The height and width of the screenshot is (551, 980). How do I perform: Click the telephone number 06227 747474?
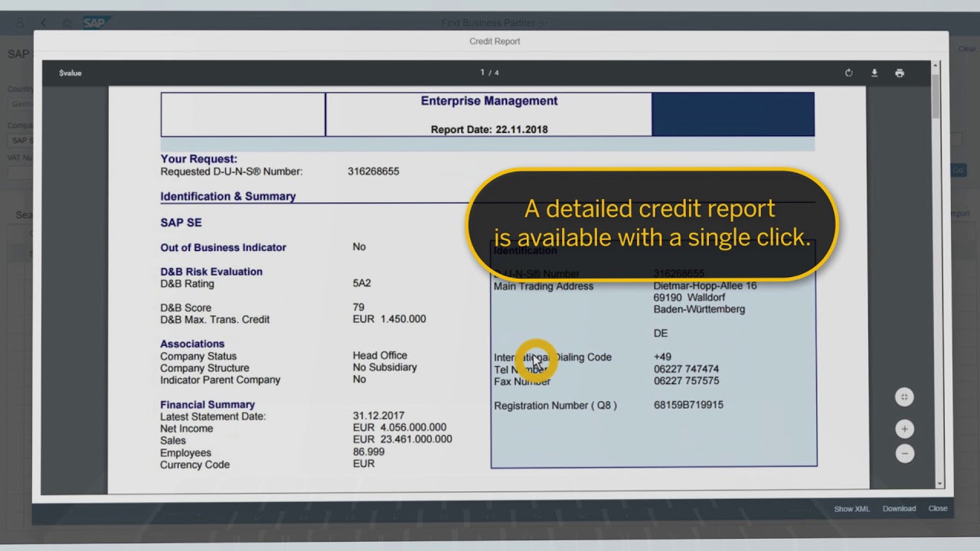pos(686,369)
